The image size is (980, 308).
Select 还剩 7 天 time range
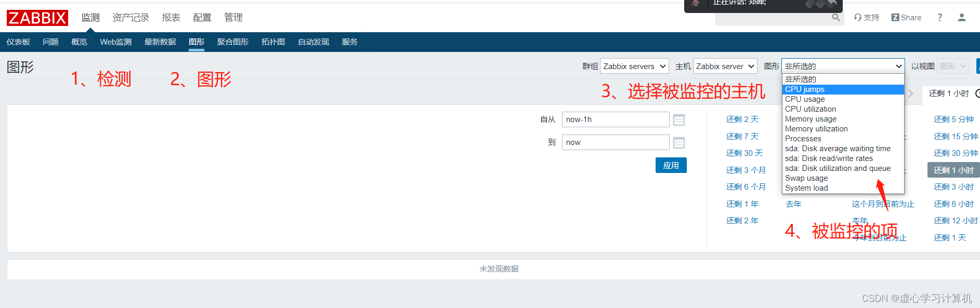742,137
